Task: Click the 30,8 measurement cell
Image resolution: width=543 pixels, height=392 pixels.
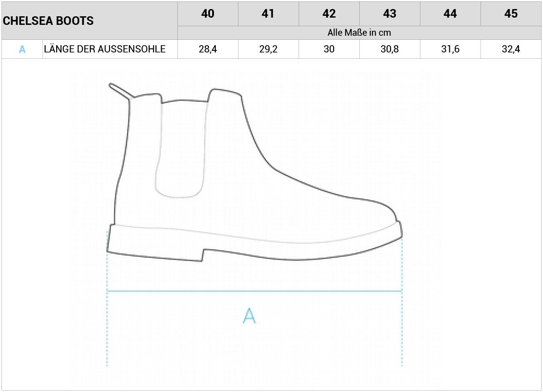Action: tap(390, 49)
